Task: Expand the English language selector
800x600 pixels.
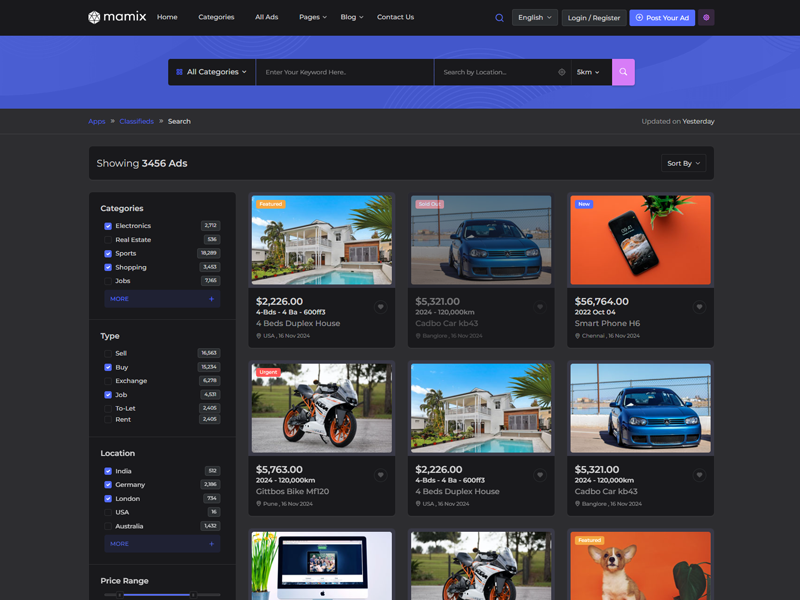Action: (535, 17)
